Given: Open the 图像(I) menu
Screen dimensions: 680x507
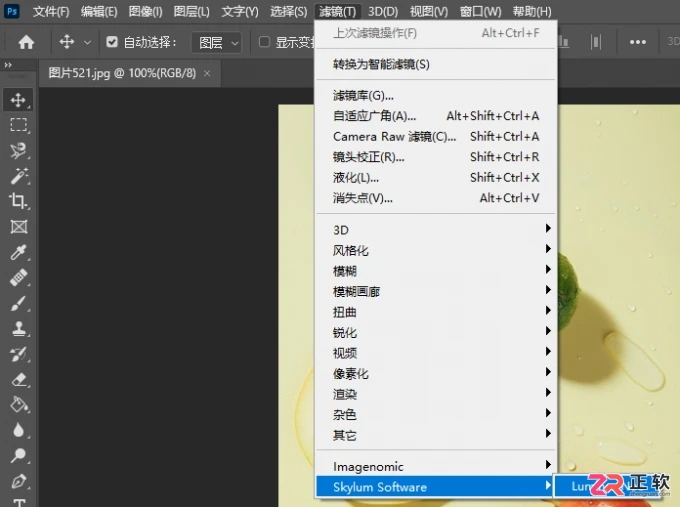Looking at the screenshot, I should 145,11.
